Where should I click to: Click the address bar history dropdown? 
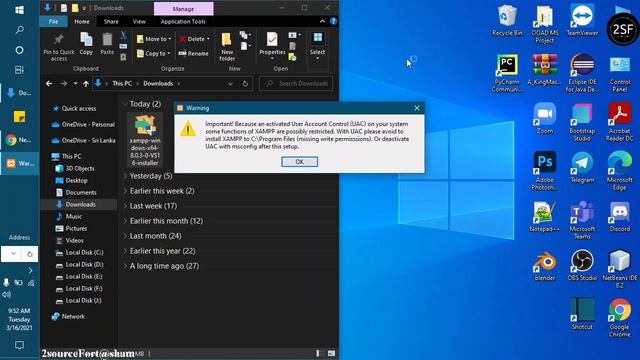click(x=230, y=84)
